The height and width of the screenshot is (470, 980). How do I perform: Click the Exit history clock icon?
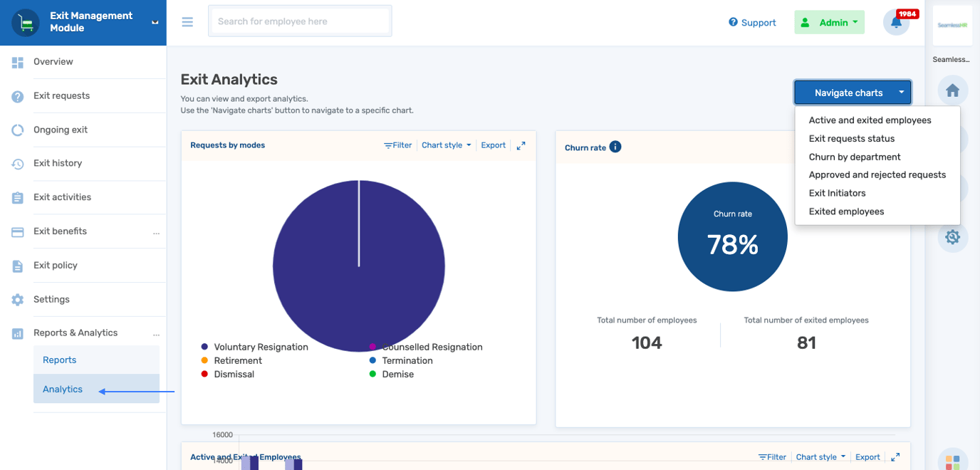click(x=16, y=163)
